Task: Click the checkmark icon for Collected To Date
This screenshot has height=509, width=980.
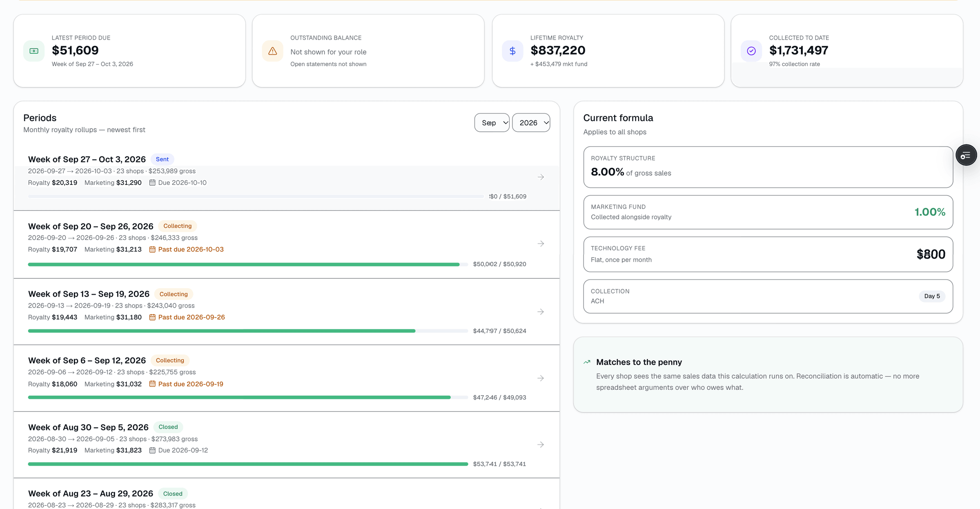Action: [x=751, y=51]
